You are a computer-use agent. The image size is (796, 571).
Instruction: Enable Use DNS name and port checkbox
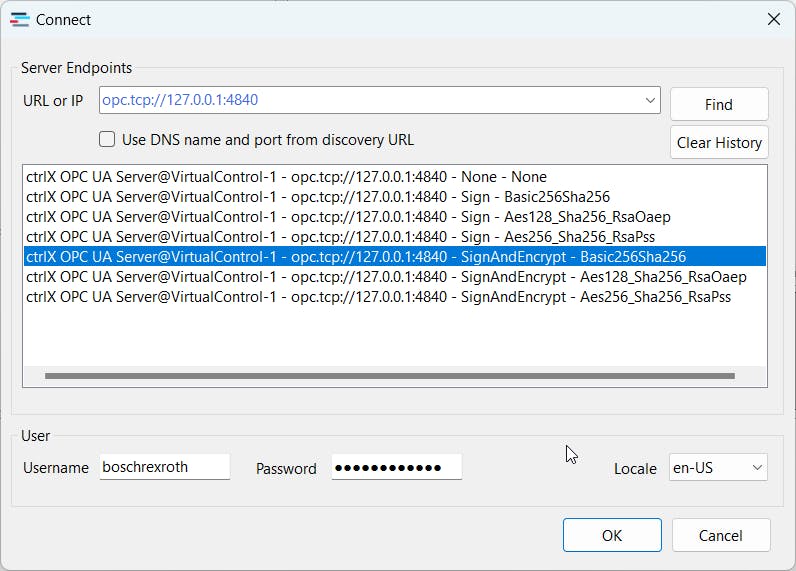click(x=107, y=140)
